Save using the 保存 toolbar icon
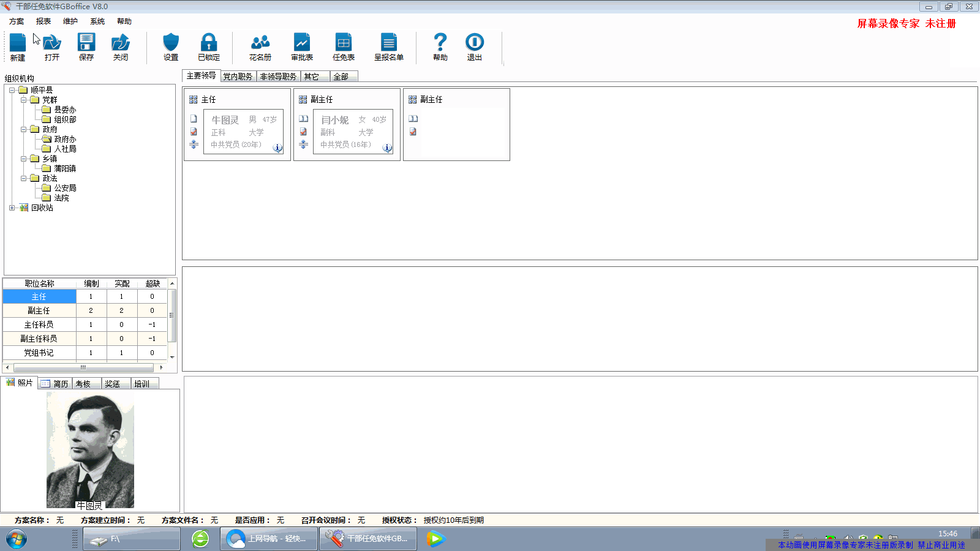 (x=86, y=43)
